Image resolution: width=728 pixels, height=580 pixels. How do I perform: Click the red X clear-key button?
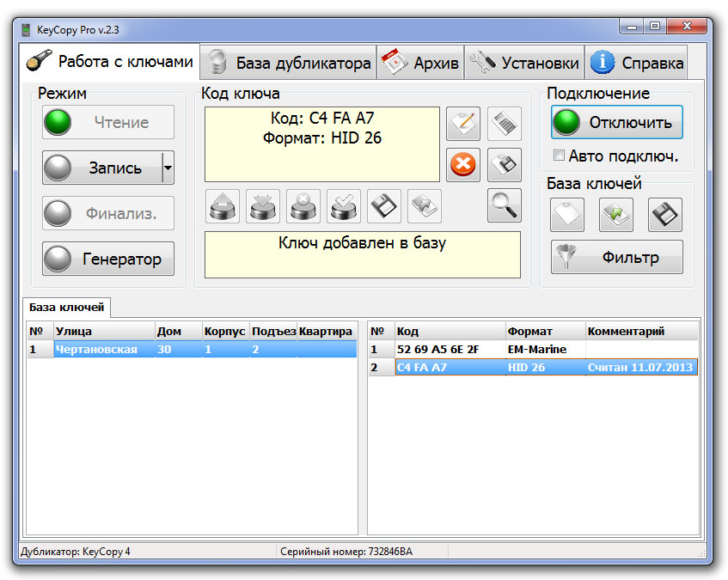(463, 165)
